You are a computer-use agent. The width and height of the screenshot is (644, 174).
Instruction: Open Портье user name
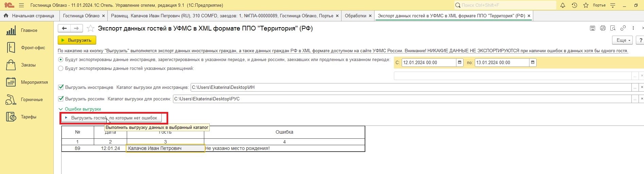(599, 5)
